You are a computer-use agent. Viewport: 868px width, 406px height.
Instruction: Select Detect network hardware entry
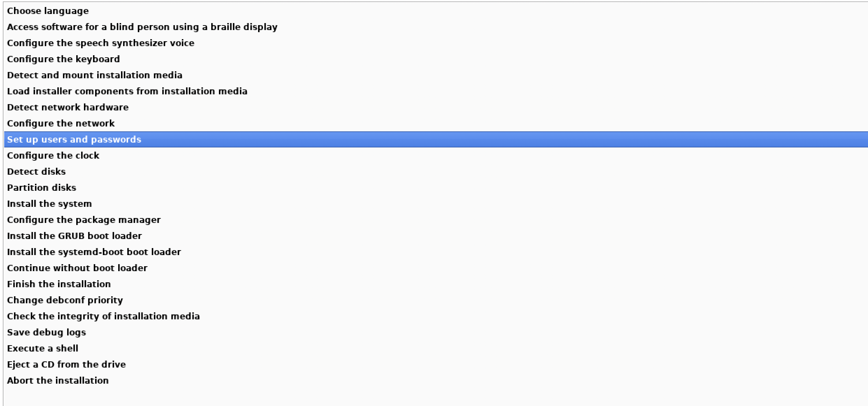pyautogui.click(x=67, y=107)
